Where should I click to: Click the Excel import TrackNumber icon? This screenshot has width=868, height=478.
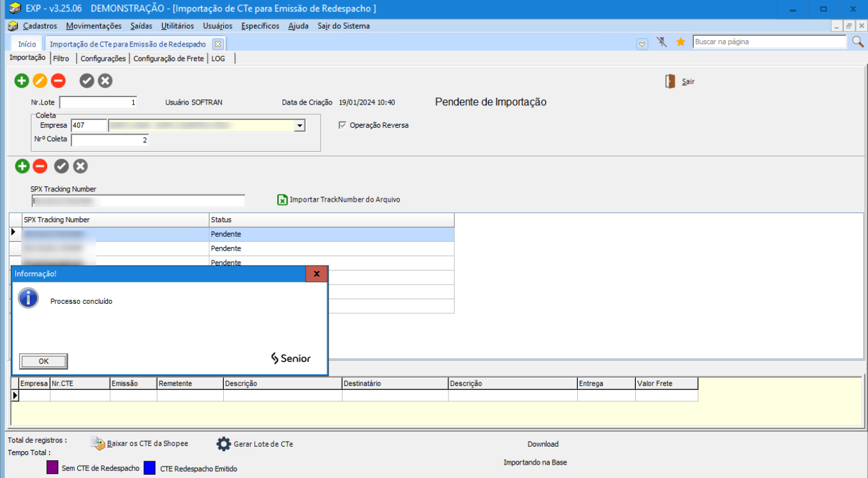tap(283, 200)
